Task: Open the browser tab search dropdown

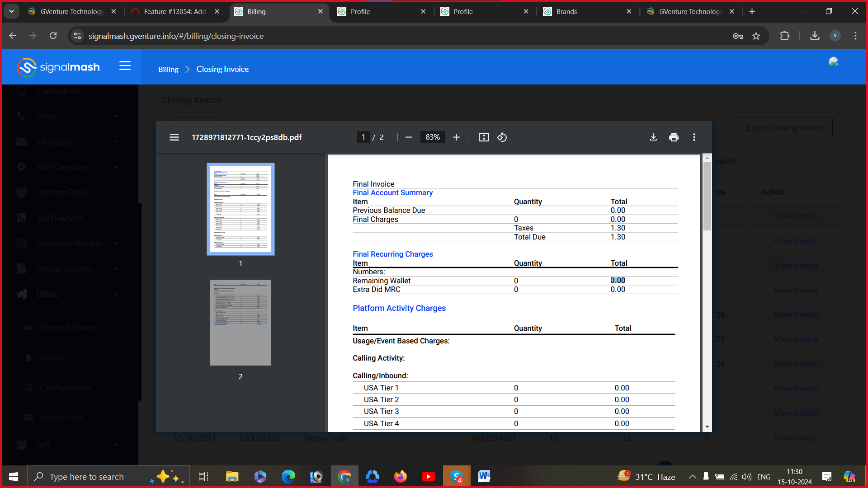Action: pyautogui.click(x=11, y=11)
